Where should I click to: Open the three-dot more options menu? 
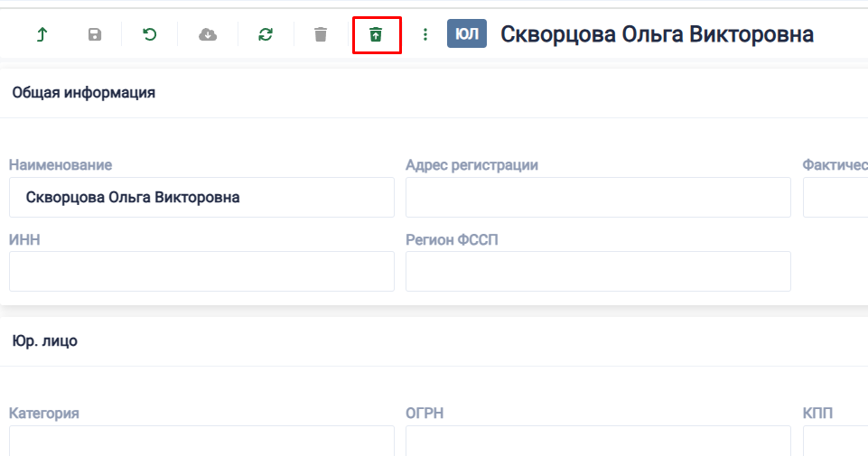click(x=425, y=34)
